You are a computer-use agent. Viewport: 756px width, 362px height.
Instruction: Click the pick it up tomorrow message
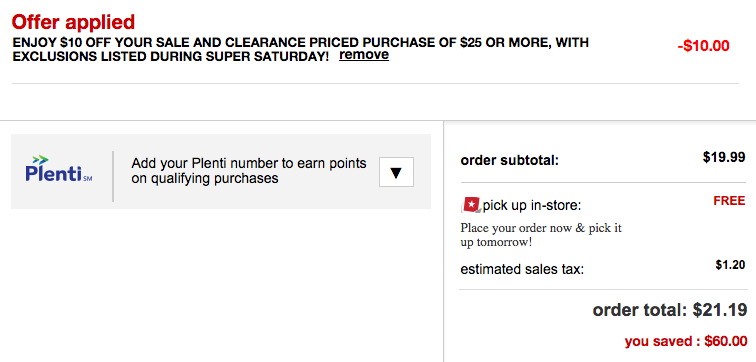[x=541, y=235]
